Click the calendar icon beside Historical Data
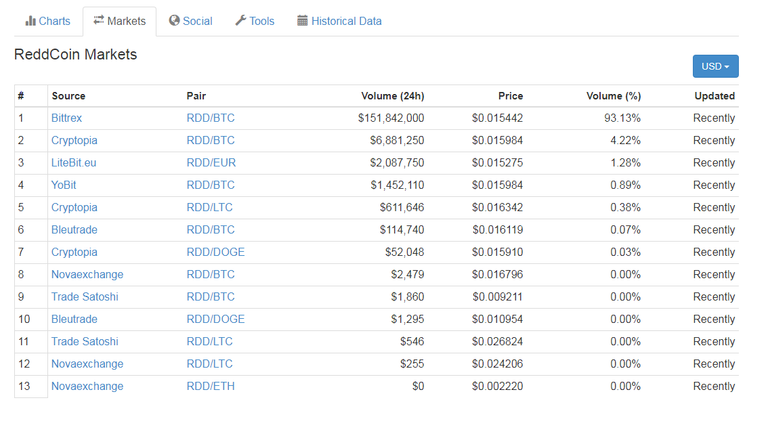Screen dimensions: 768x423 tap(302, 21)
